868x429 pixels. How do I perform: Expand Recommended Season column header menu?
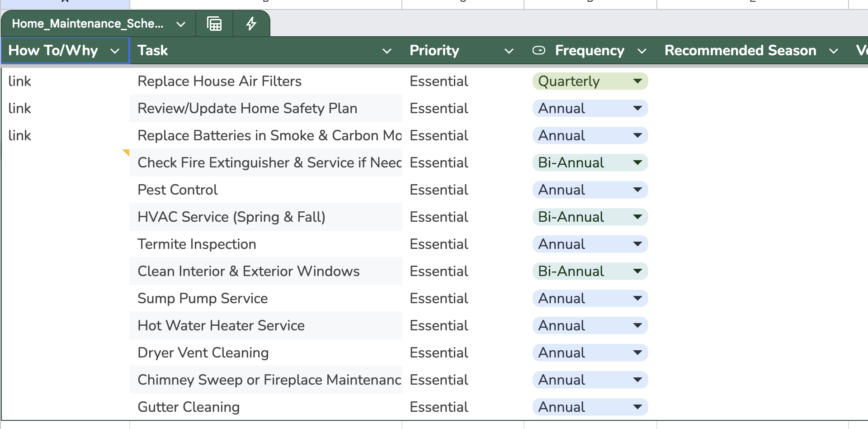tap(834, 51)
